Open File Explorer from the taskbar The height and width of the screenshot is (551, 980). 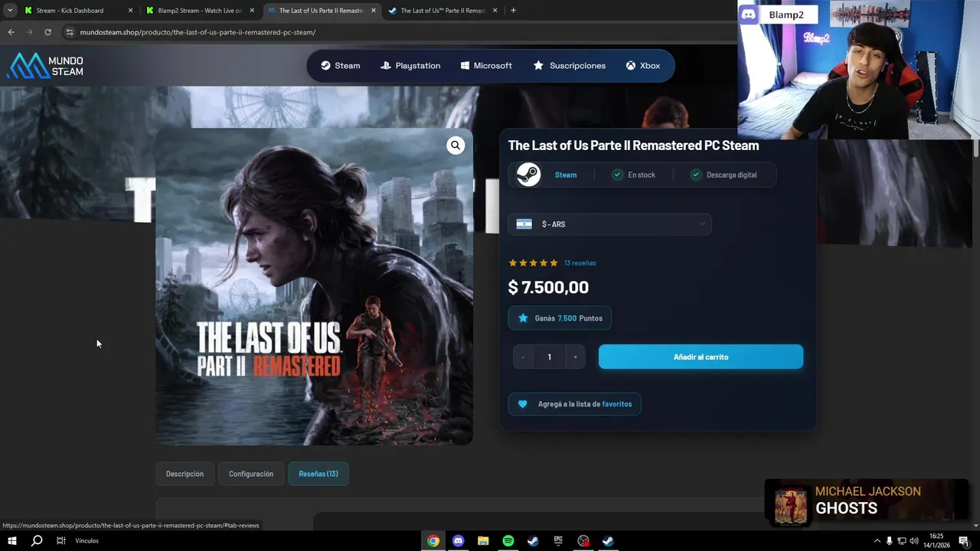coord(483,541)
